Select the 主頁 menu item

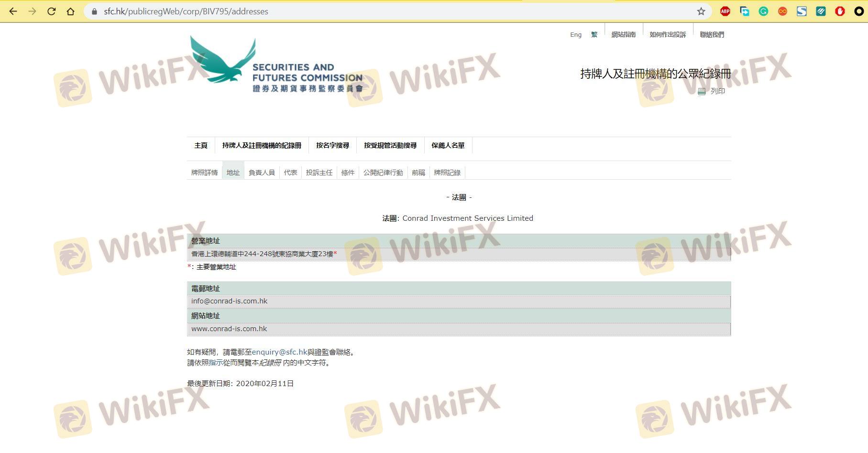coord(201,145)
